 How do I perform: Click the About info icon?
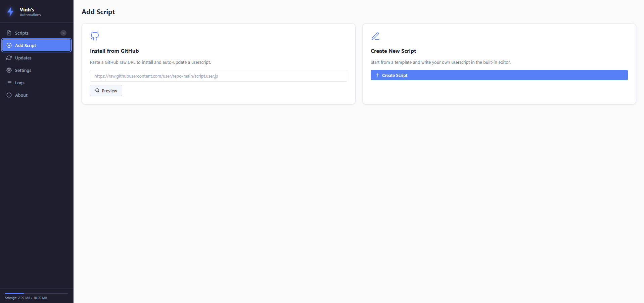click(9, 95)
